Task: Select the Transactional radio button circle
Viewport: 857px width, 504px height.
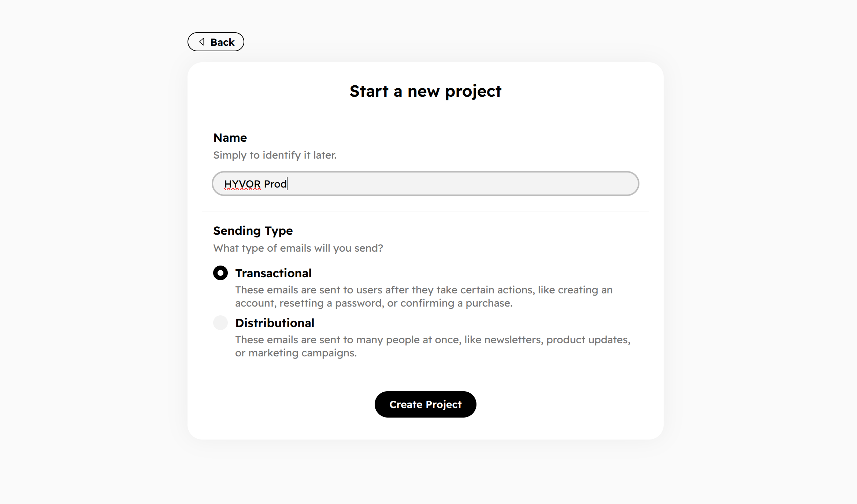Action: tap(220, 273)
